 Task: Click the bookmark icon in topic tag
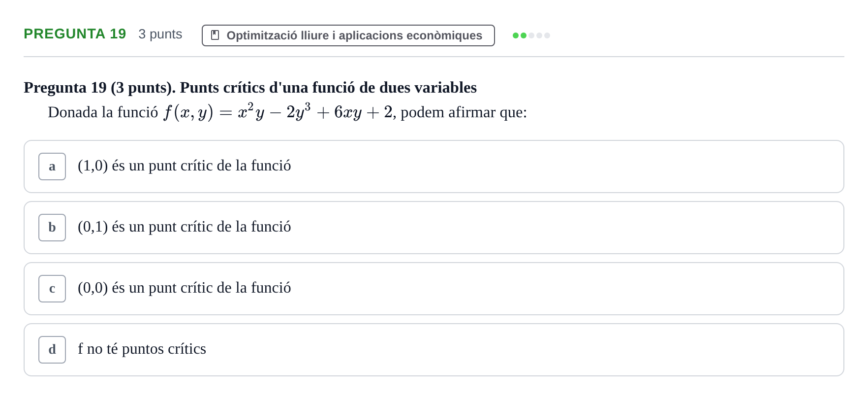tap(215, 35)
